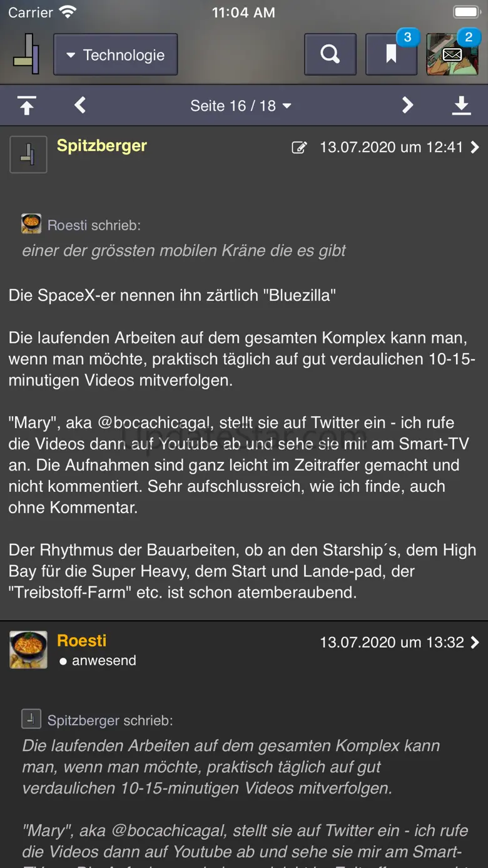Expand options for Spitzberger's 12:41 post
Viewport: 488px width, 868px height.
coord(475,148)
